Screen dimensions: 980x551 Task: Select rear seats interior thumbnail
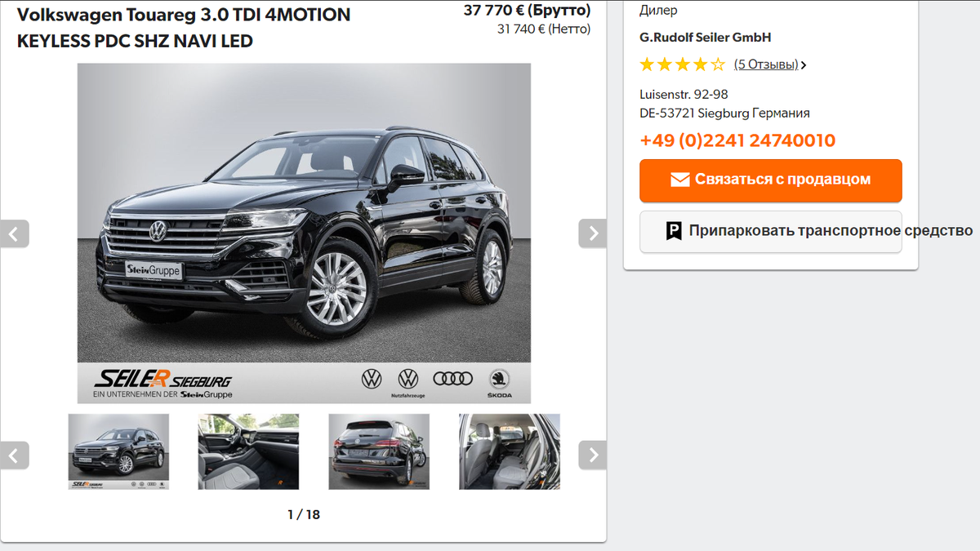coord(510,451)
